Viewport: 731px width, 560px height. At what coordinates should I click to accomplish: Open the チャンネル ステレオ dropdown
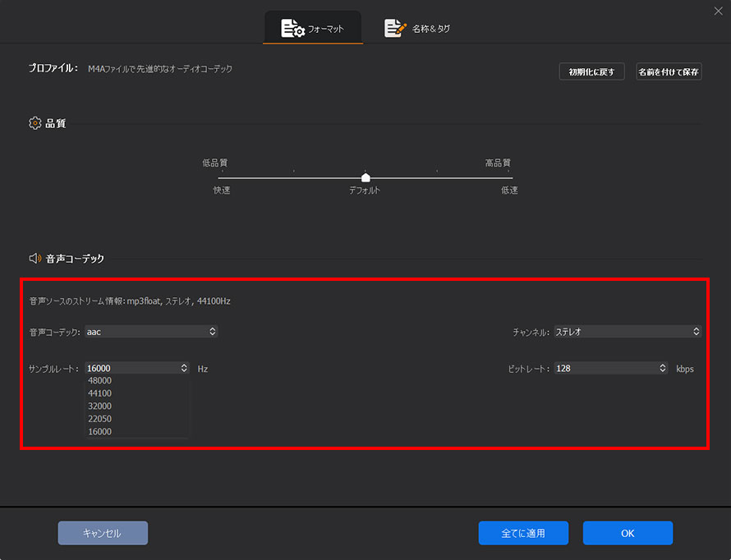[x=628, y=332]
